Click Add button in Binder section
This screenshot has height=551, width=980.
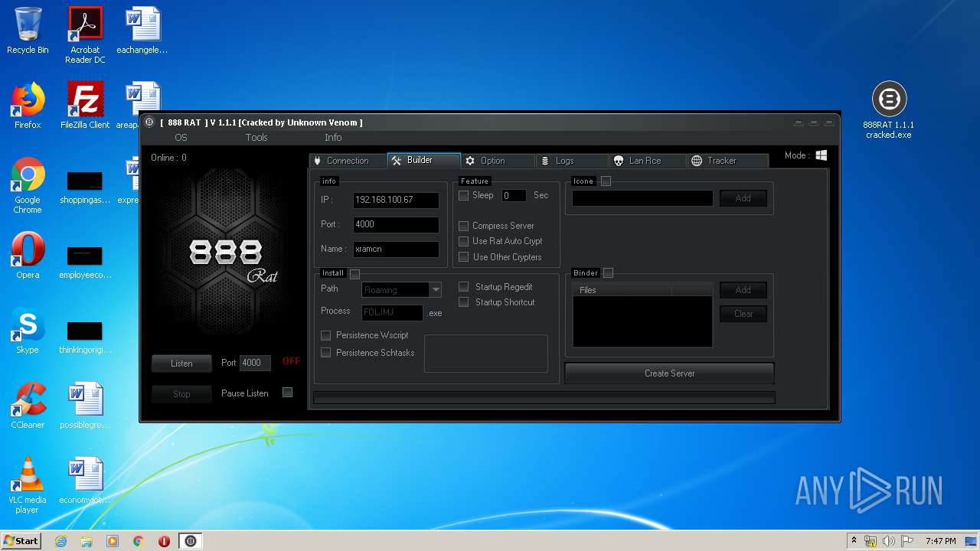743,290
